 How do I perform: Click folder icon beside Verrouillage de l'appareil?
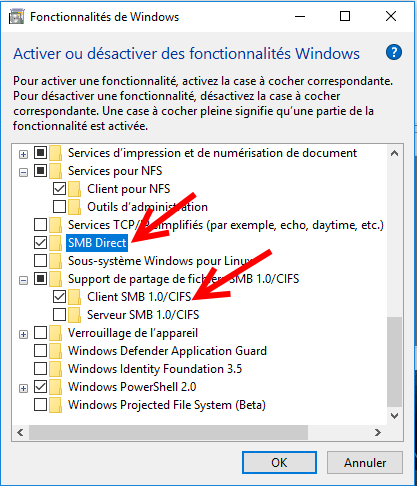coord(56,333)
